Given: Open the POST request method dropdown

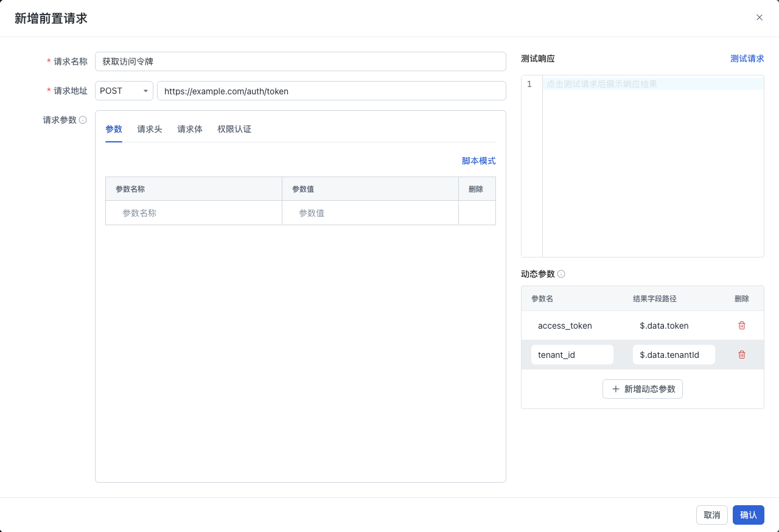Looking at the screenshot, I should point(124,91).
